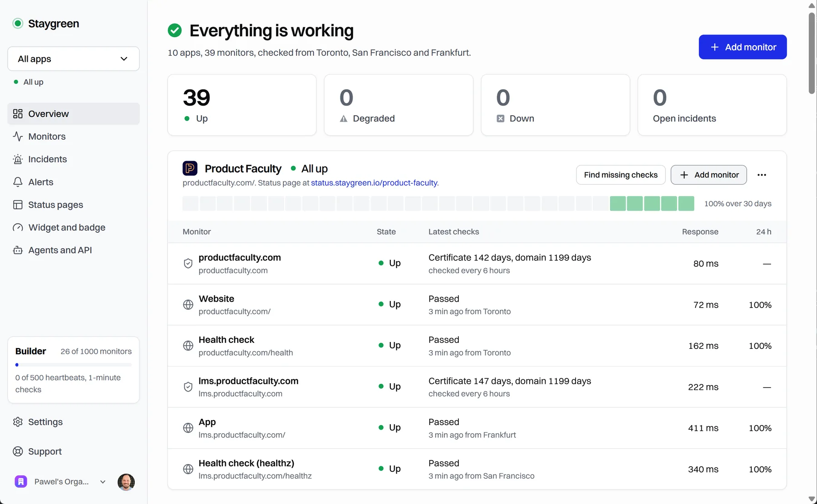Click Find missing checks button

(620, 175)
